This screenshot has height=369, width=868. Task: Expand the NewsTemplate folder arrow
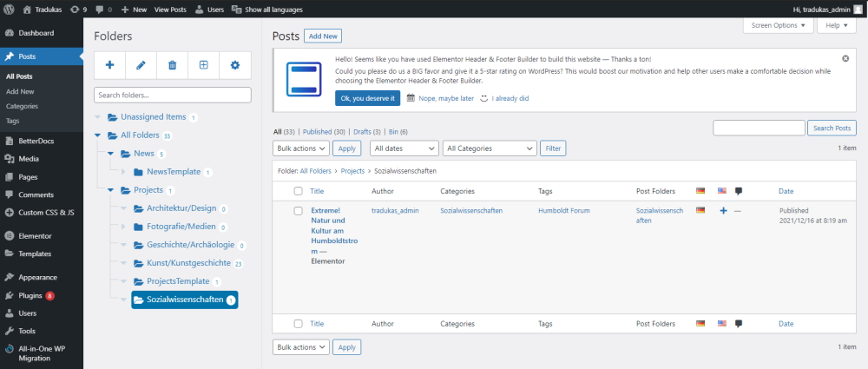[x=123, y=172]
